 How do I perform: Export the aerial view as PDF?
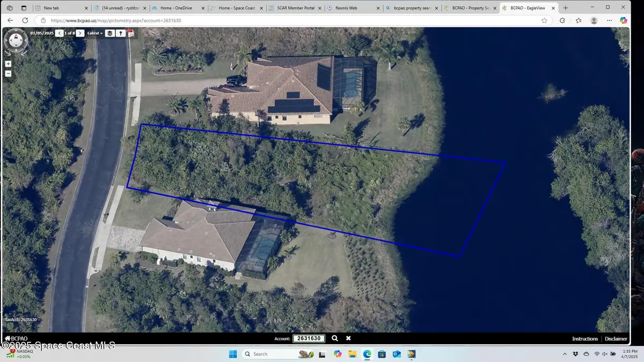point(130,33)
